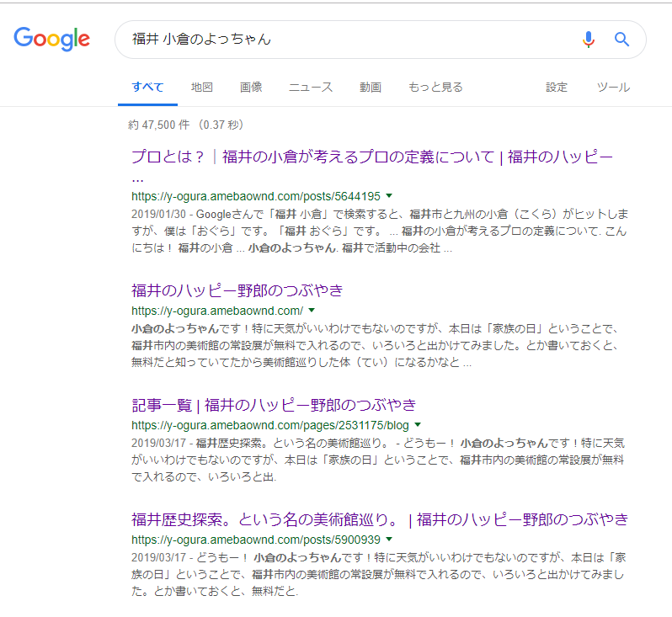Click URL y-ogura.amebaownd.com/pages/2531175/blog
The width and height of the screenshot is (672, 617).
click(270, 425)
